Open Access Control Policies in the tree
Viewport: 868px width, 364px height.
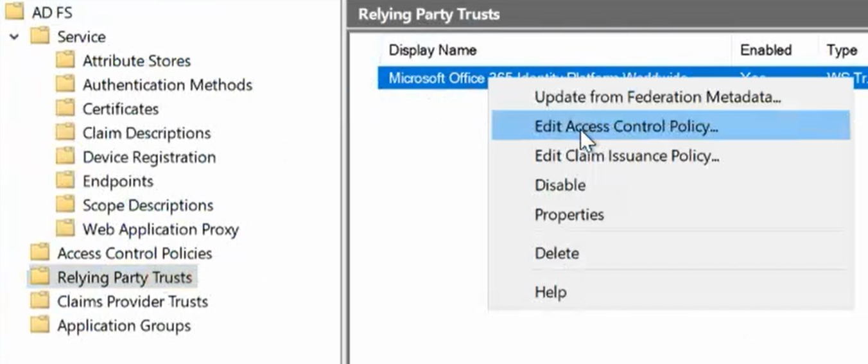coord(134,254)
